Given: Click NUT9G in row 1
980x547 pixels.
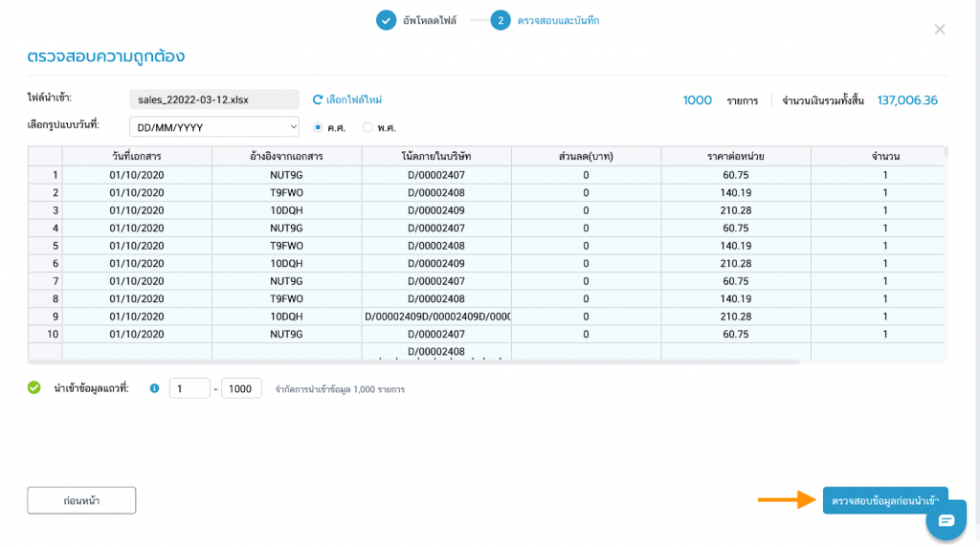Looking at the screenshot, I should click(286, 175).
